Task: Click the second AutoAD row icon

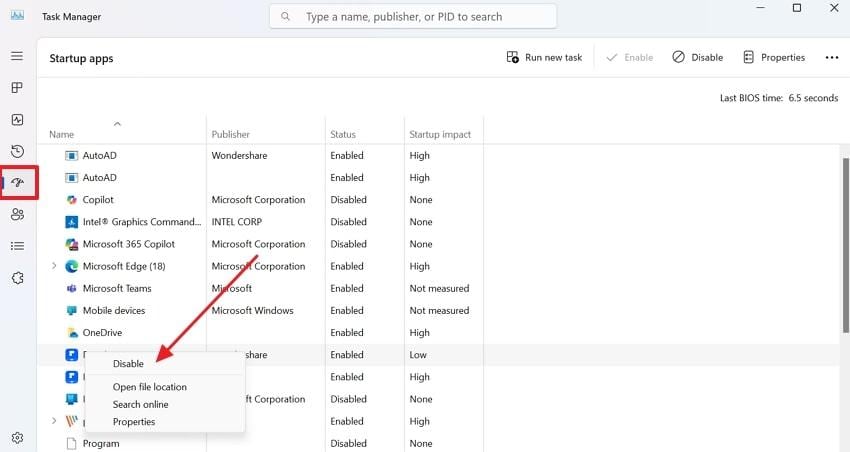Action: coord(71,178)
